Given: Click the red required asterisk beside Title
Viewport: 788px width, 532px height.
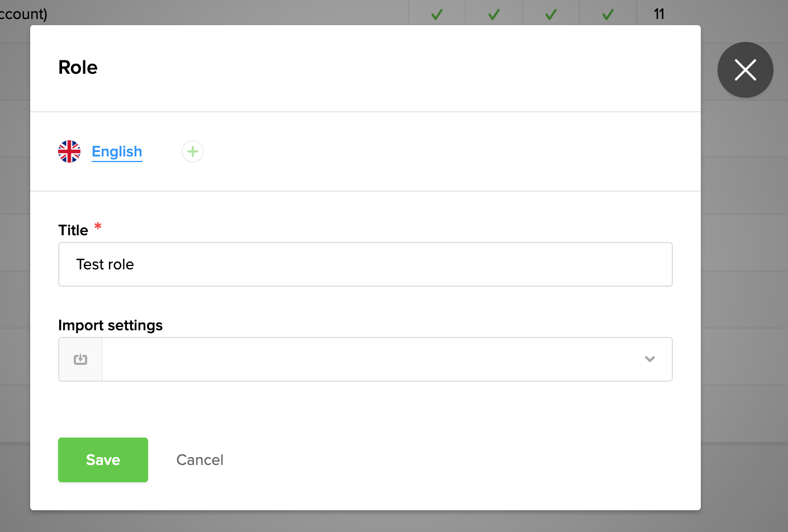Looking at the screenshot, I should [x=98, y=226].
